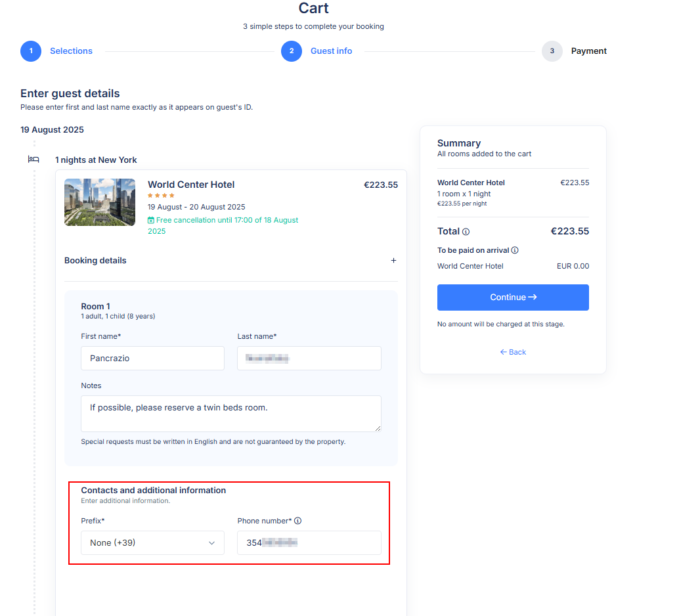This screenshot has height=616, width=679.
Task: Click the '19 August - 20 August 2025' dates
Action: 196,207
